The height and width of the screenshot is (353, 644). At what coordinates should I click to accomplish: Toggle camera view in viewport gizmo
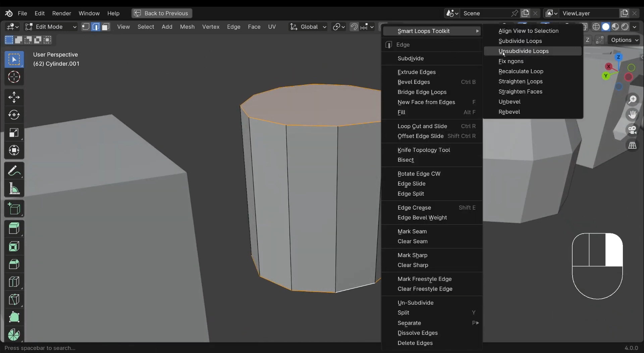633,130
